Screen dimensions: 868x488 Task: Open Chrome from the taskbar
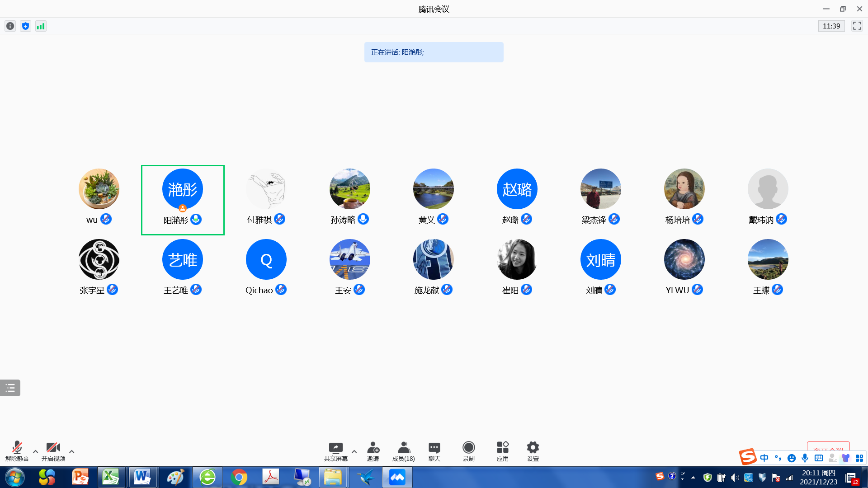point(239,477)
